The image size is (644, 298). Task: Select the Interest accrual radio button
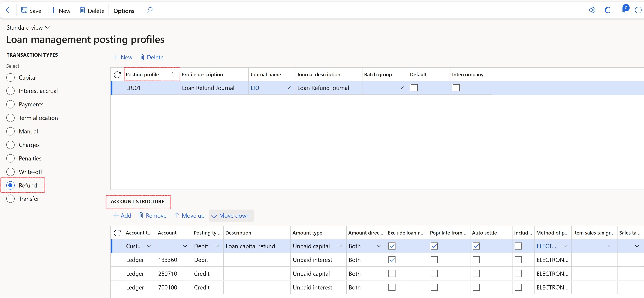(11, 91)
